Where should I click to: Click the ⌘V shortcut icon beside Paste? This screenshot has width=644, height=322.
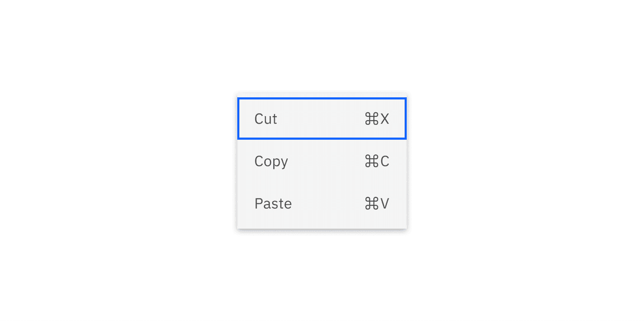coord(377,203)
